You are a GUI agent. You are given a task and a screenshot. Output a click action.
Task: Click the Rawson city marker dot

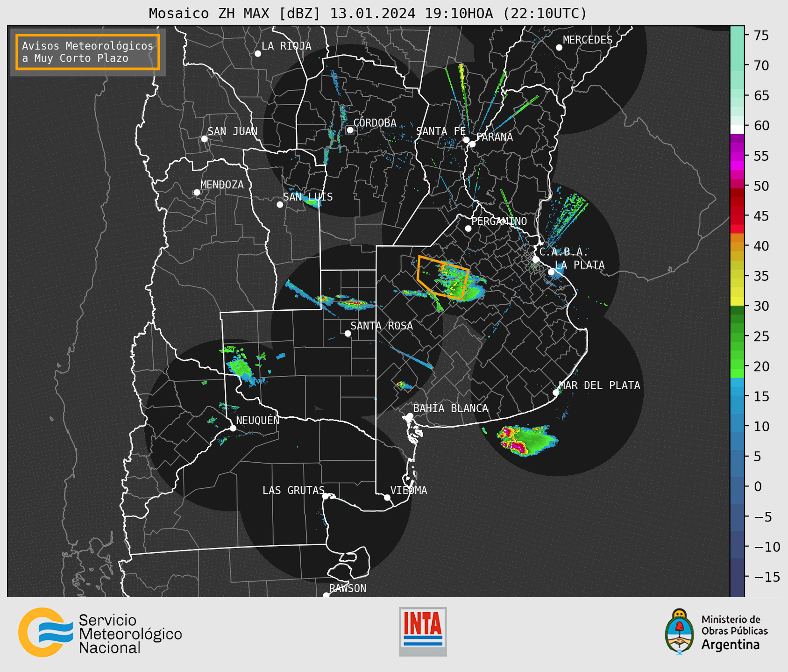(326, 595)
